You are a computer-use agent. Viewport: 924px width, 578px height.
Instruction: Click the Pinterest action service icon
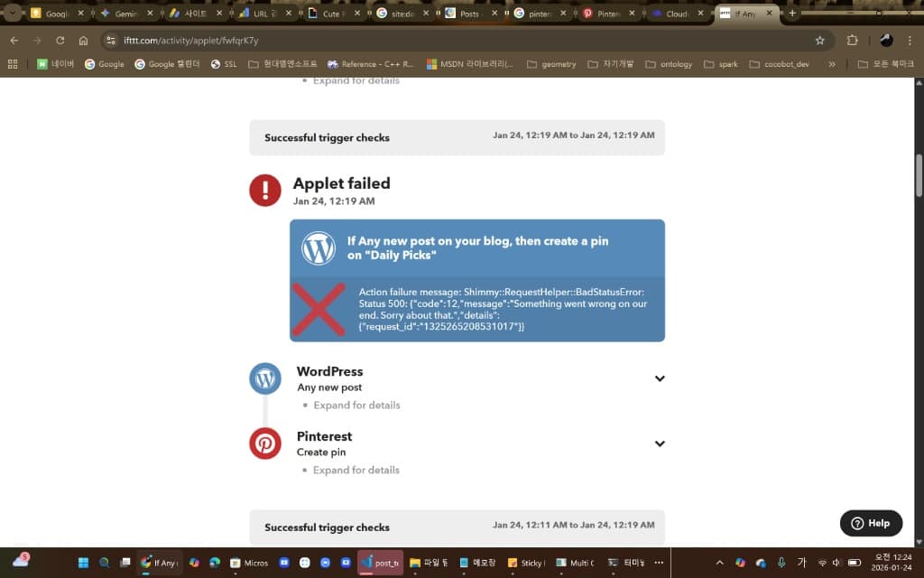(x=265, y=443)
